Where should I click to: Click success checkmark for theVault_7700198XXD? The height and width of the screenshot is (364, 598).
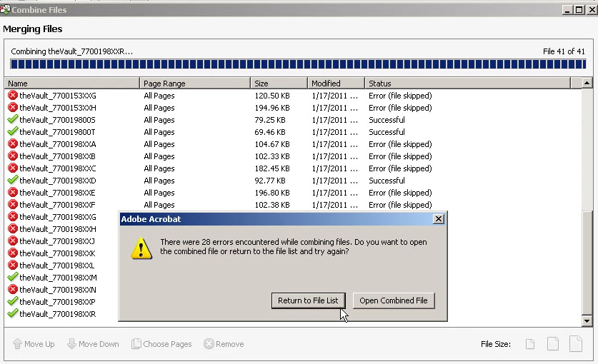[13, 180]
